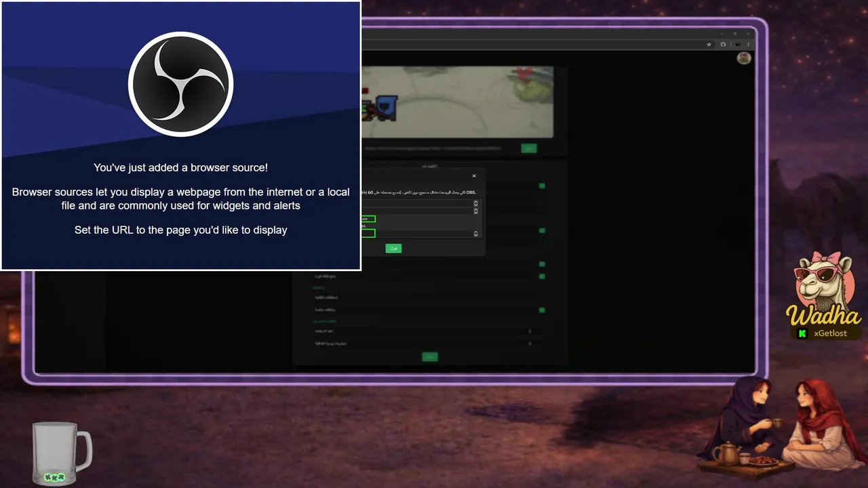Toggle the lower of two adjacent green checkboxes

[x=542, y=277]
